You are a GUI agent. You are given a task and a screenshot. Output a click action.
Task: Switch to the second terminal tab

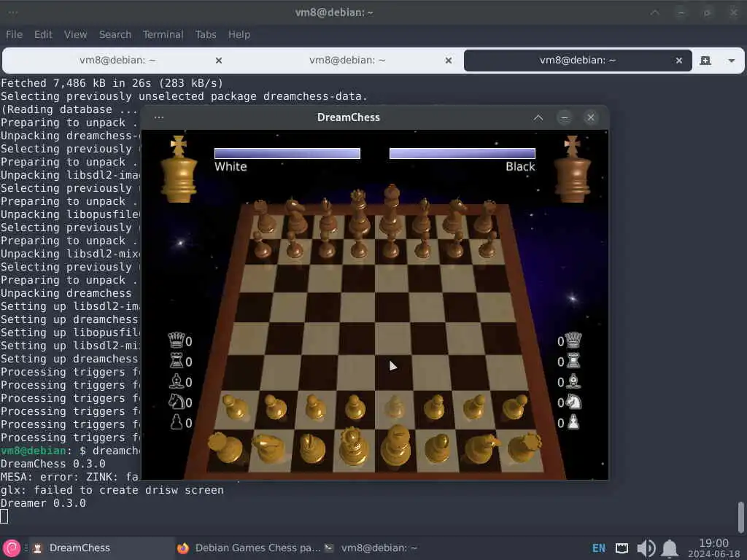(x=347, y=61)
